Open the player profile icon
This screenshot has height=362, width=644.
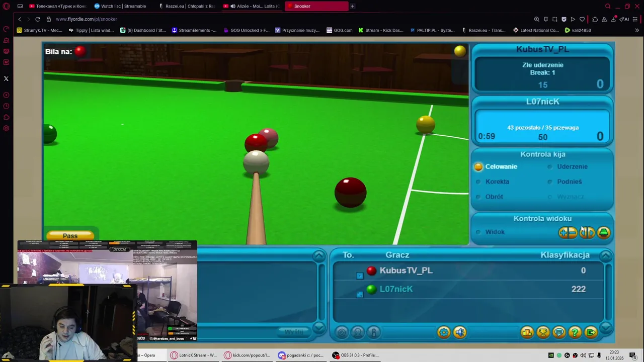pyautogui.click(x=358, y=332)
